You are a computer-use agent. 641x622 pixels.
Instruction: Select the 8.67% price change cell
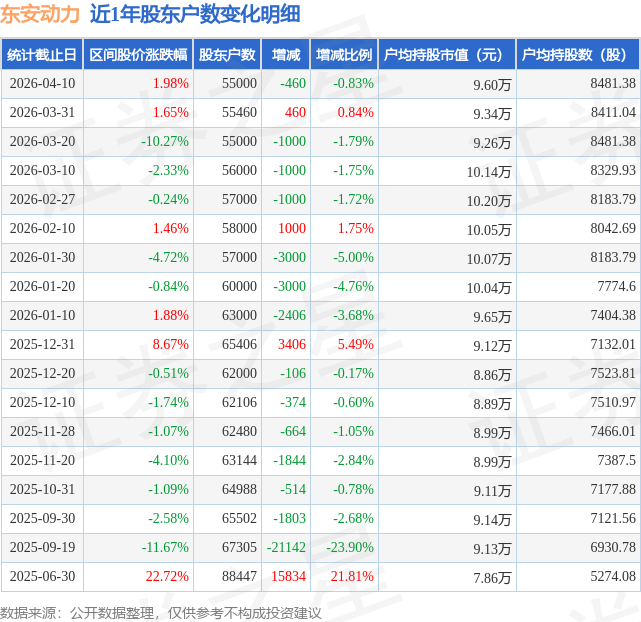(170, 345)
